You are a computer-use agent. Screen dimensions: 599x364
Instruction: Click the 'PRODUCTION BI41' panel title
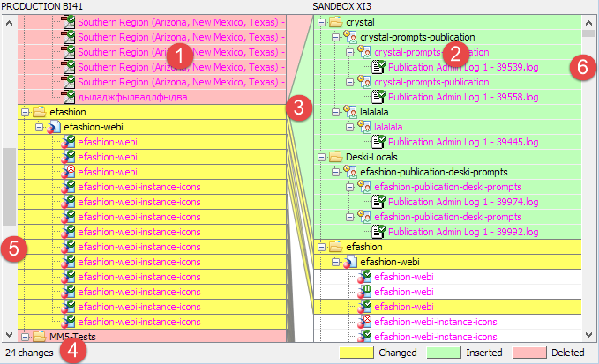tap(41, 6)
